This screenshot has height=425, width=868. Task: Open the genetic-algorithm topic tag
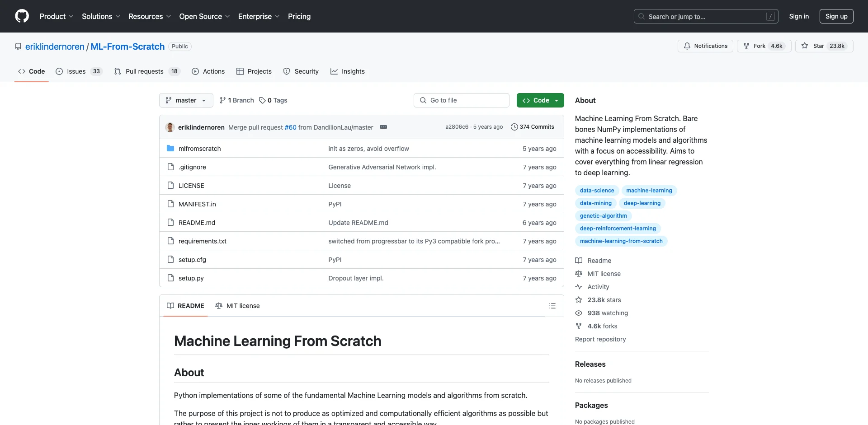click(603, 216)
